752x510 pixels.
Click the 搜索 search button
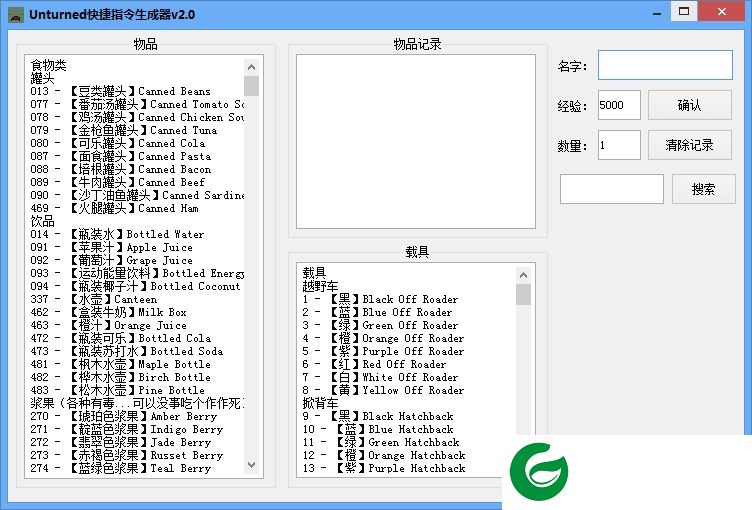coord(704,189)
